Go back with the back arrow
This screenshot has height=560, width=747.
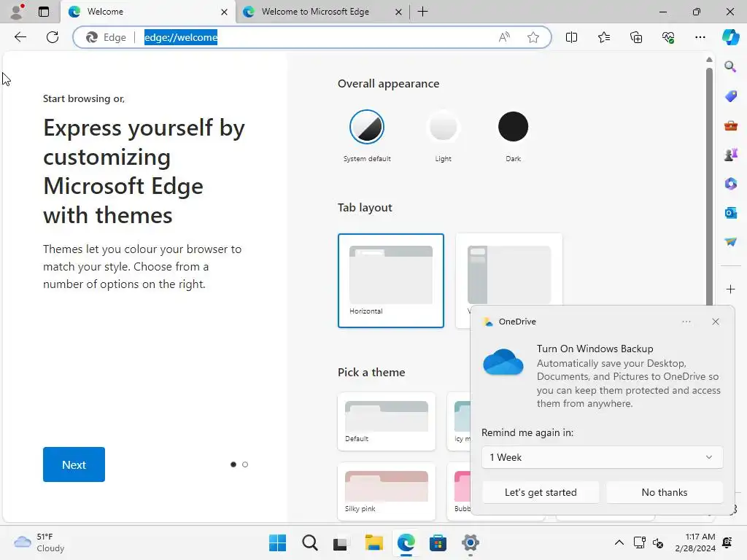click(20, 37)
